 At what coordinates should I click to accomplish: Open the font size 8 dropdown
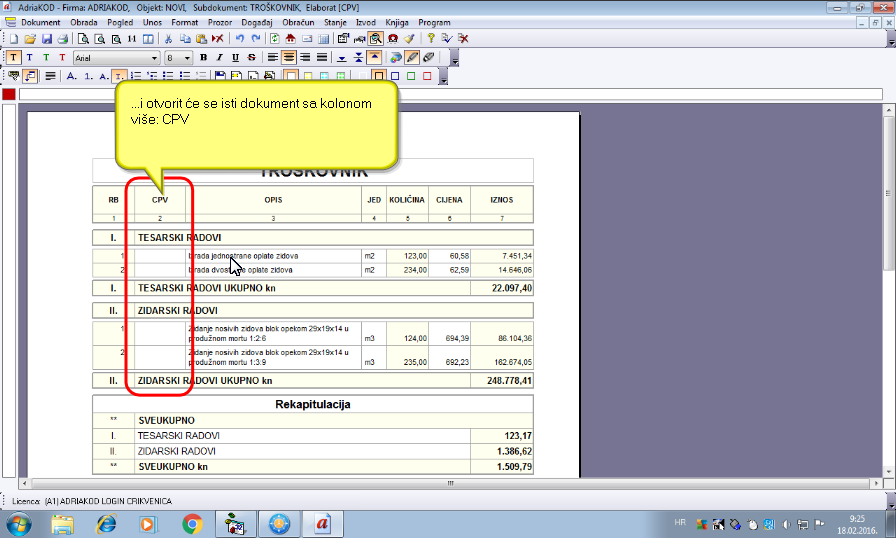187,58
